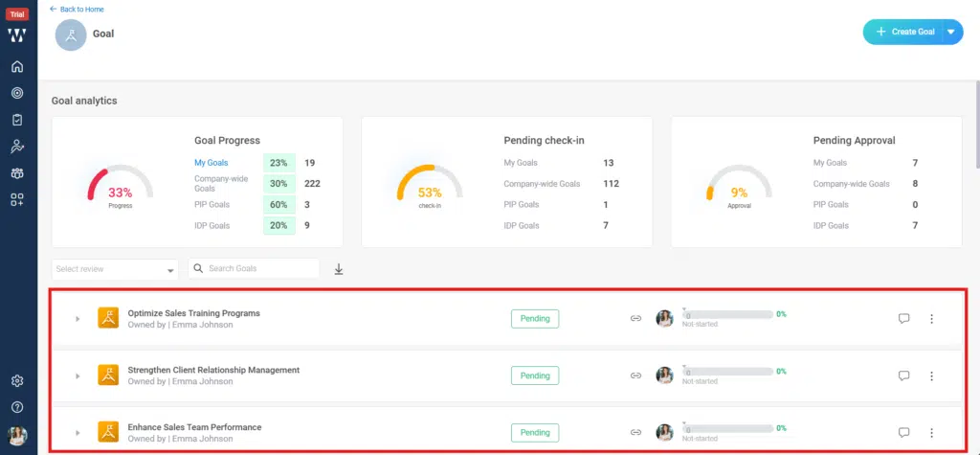Open the Optimize Sales Training Programs goal title
Screen dimensions: 980x455
pyautogui.click(x=193, y=313)
